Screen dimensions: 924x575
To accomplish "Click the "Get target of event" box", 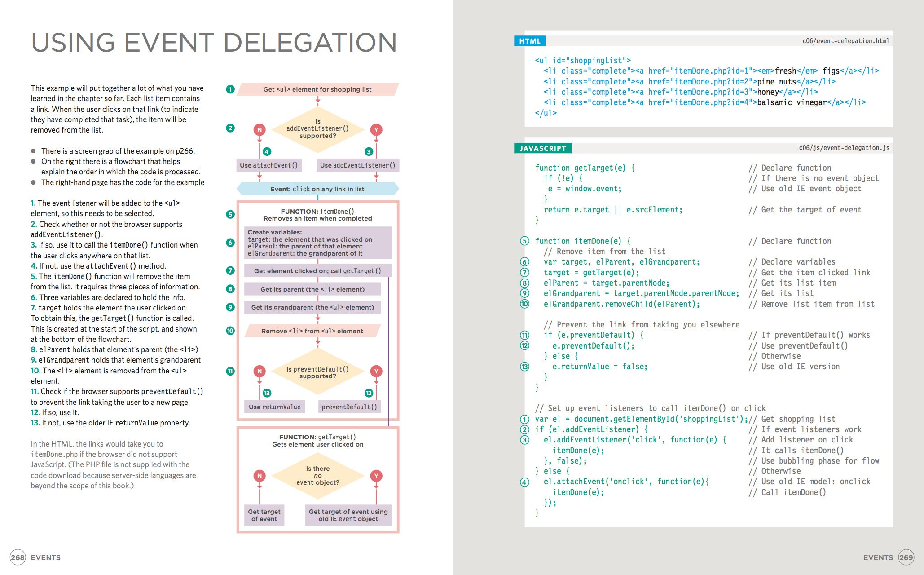I will click(264, 515).
